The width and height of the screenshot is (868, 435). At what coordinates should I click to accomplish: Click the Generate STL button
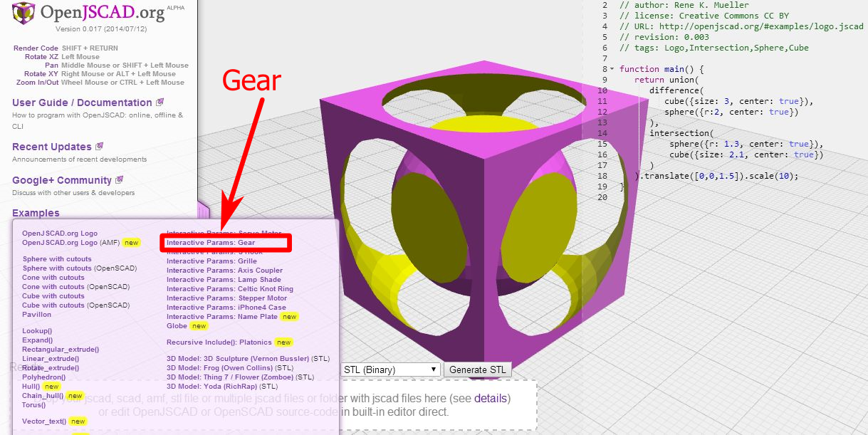tap(478, 370)
